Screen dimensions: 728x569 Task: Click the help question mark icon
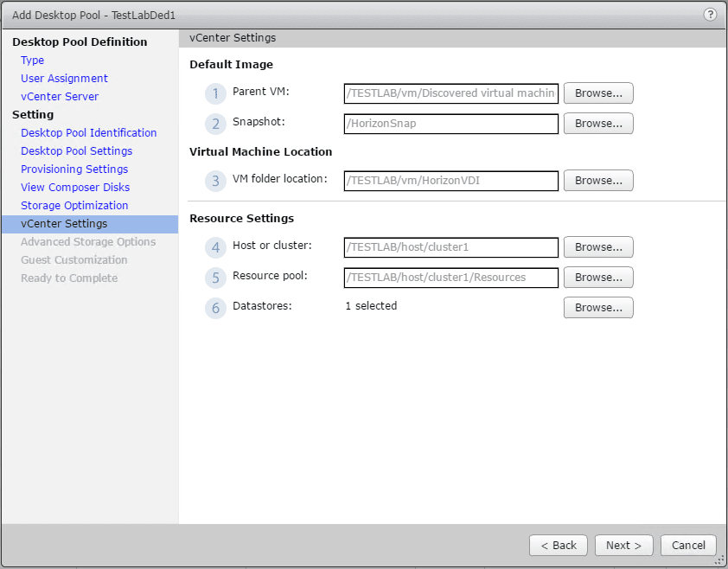pos(711,15)
